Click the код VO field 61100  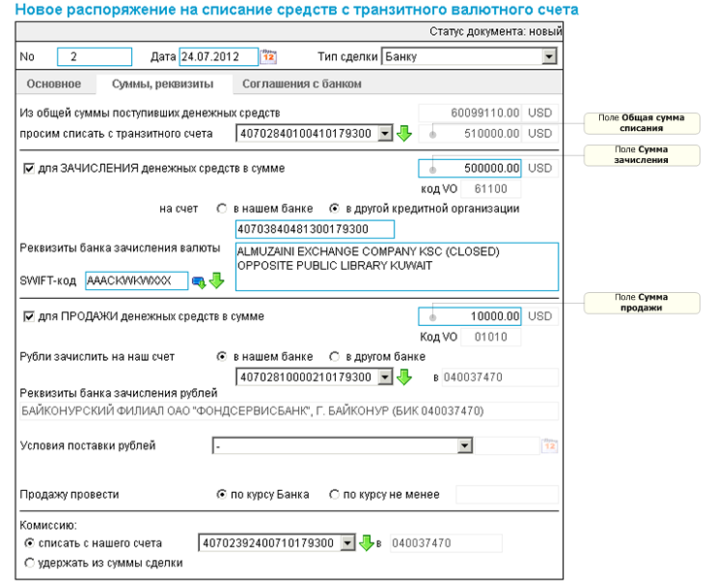pos(490,189)
